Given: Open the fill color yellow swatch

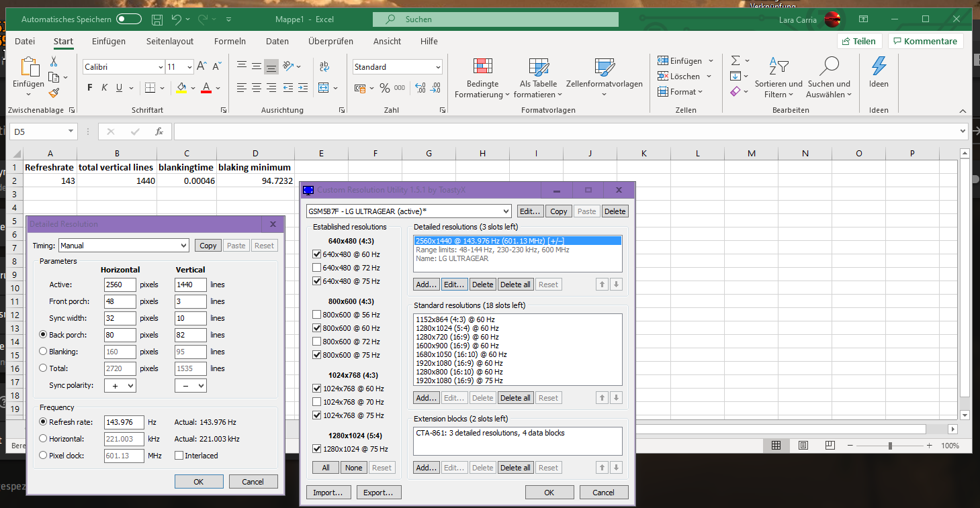Looking at the screenshot, I should pos(181,88).
